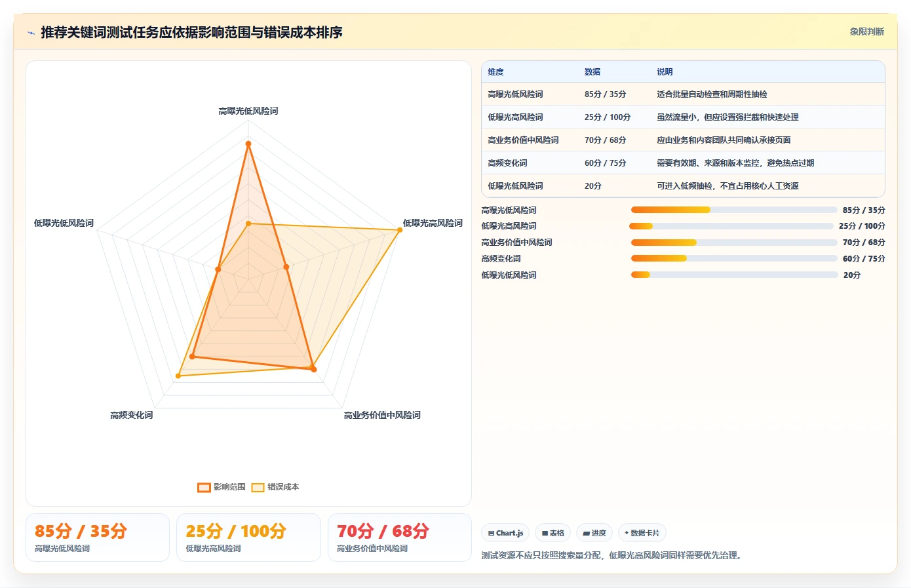This screenshot has height=588, width=911.
Task: Click the 错误成本 point on the 高曝光低风险词 axis
Action: click(248, 224)
